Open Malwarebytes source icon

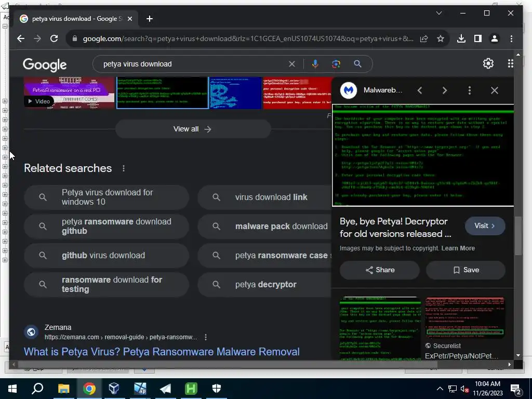pos(349,90)
